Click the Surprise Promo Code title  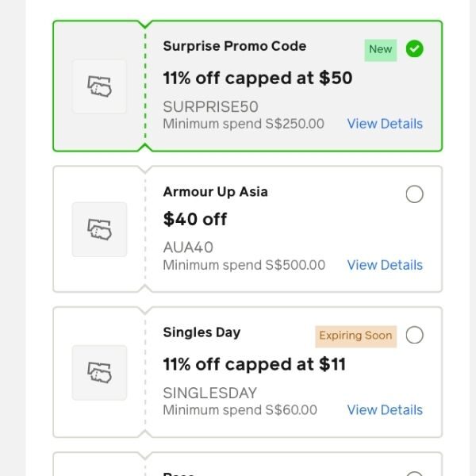[x=234, y=46]
